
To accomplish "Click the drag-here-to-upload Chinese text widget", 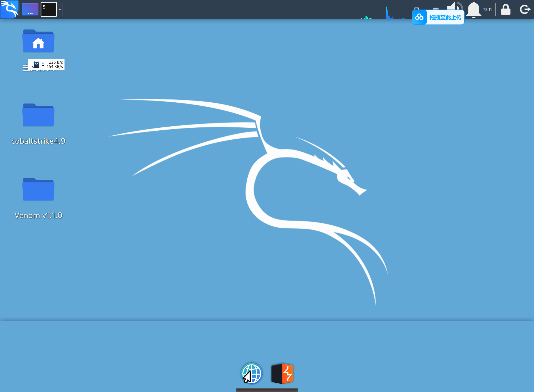I will tap(445, 17).
